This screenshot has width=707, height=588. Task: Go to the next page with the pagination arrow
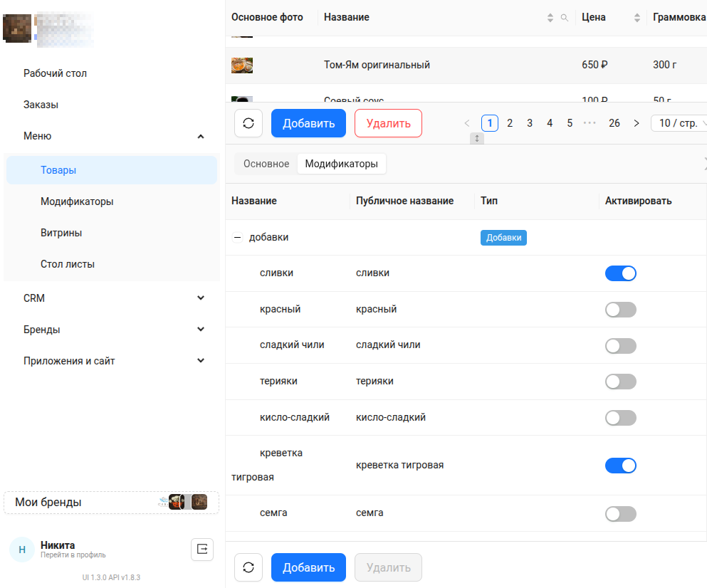pyautogui.click(x=637, y=123)
